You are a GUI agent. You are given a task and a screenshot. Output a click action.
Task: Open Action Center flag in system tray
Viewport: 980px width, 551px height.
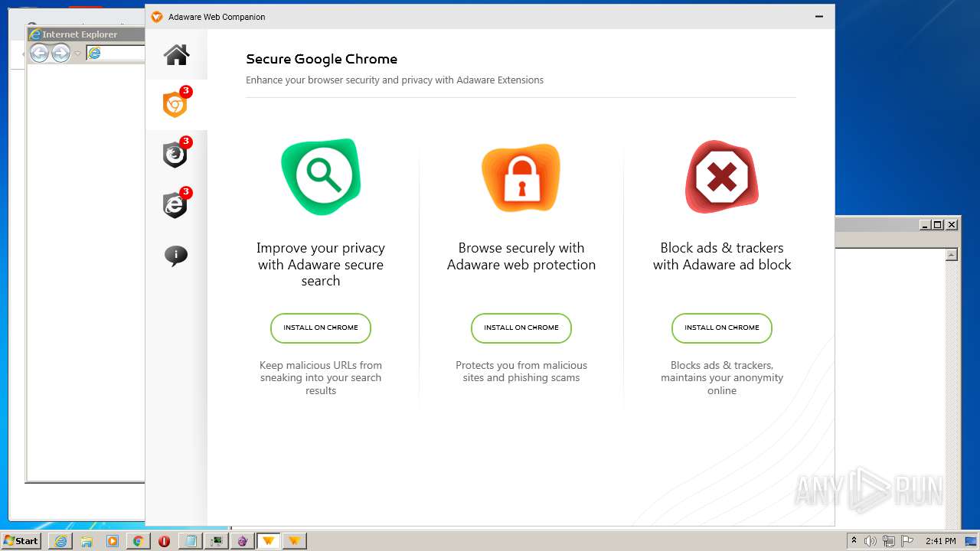[x=907, y=541]
